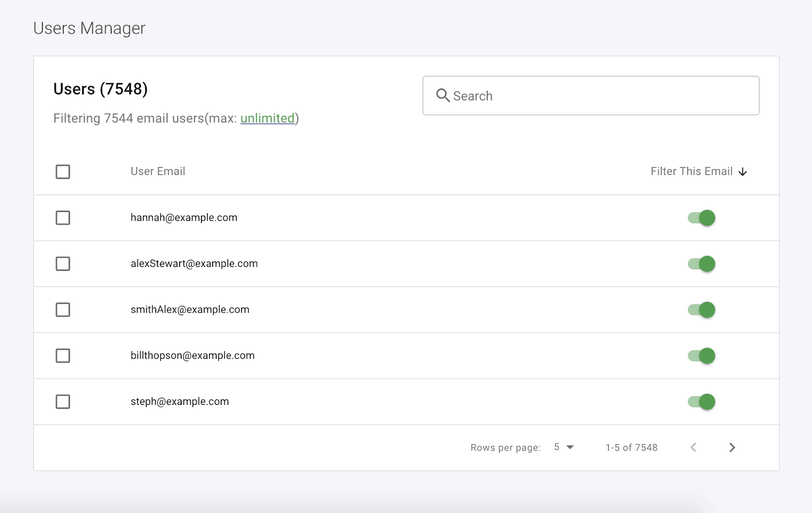This screenshot has height=513, width=812.
Task: Turn off filter for smithAlex@example.com
Action: point(701,310)
